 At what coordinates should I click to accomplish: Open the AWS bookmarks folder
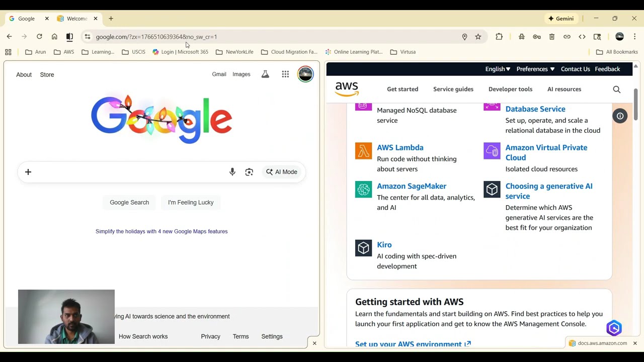64,52
